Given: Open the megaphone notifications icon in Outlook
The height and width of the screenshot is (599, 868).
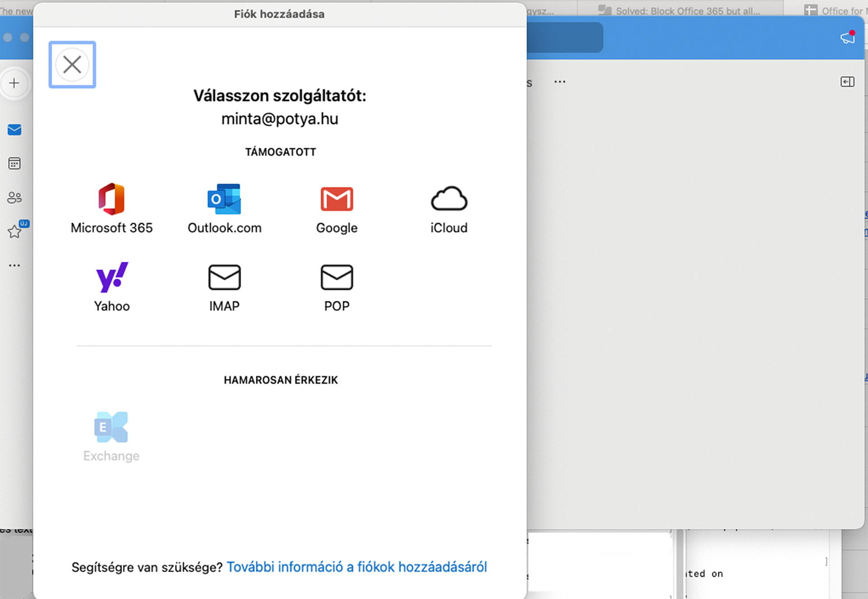Looking at the screenshot, I should (848, 37).
